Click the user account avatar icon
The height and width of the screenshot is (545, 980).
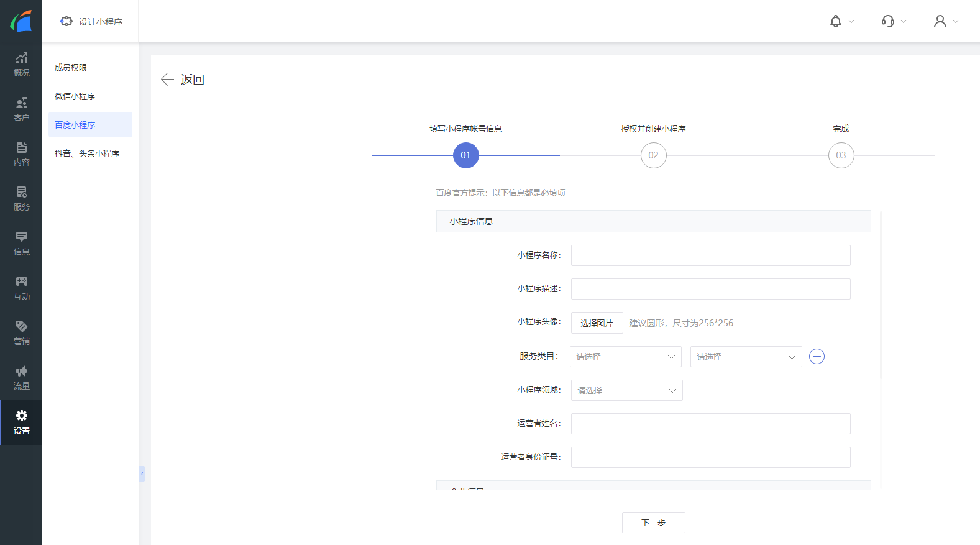coord(940,22)
